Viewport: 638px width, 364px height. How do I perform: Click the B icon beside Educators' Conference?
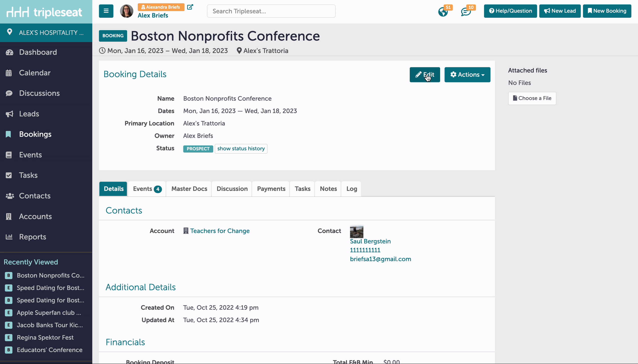click(8, 350)
